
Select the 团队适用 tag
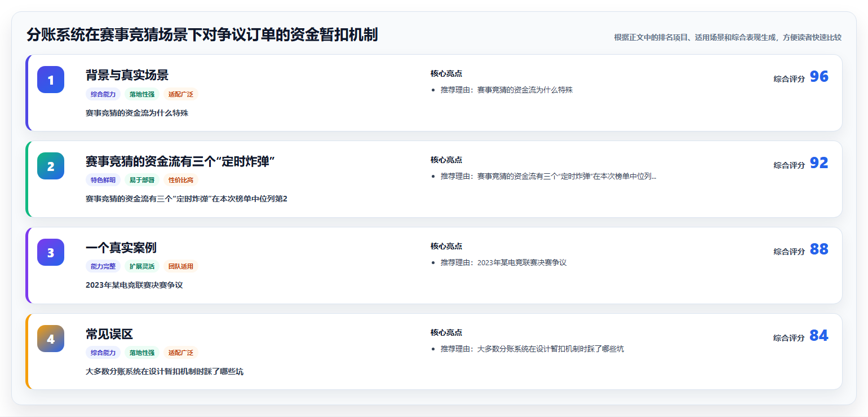point(181,266)
